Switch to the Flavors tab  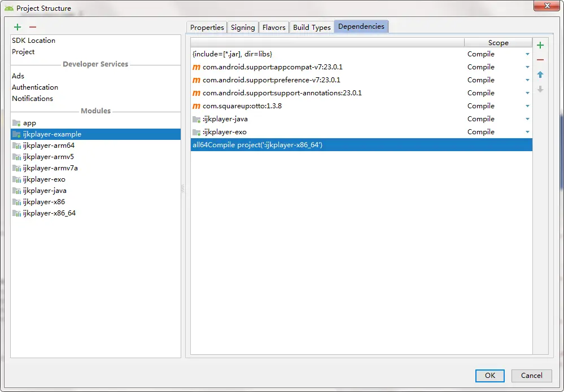tap(274, 27)
